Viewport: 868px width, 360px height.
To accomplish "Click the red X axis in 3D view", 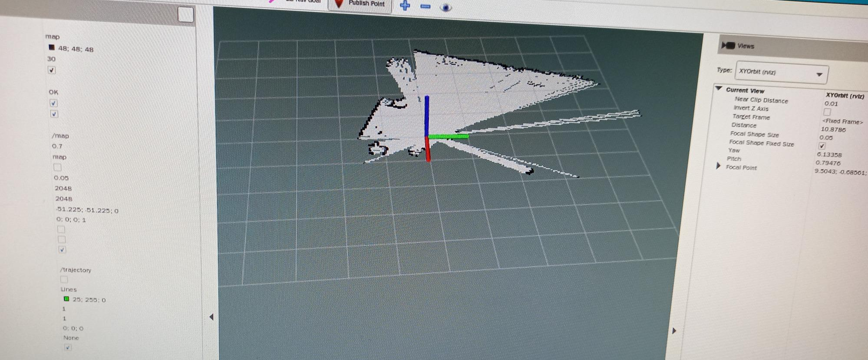I will 428,149.
